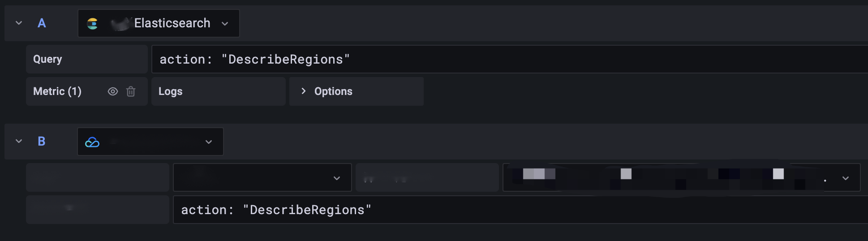Viewport: 868px width, 241px height.
Task: Click the query letter B label
Action: 42,142
